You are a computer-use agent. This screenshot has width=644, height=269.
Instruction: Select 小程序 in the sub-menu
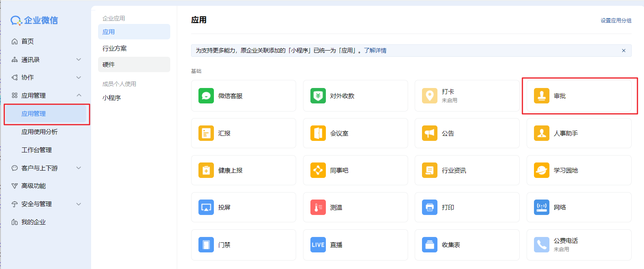click(x=112, y=98)
